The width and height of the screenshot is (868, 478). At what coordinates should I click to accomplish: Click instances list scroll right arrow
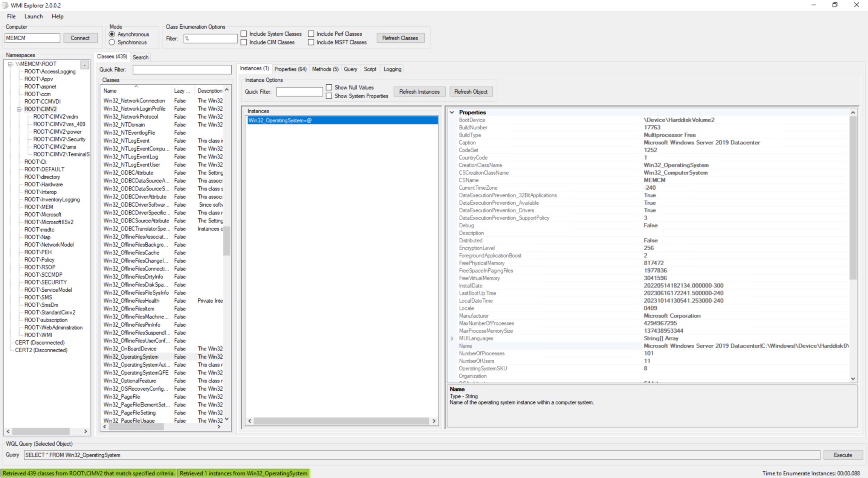(434, 421)
